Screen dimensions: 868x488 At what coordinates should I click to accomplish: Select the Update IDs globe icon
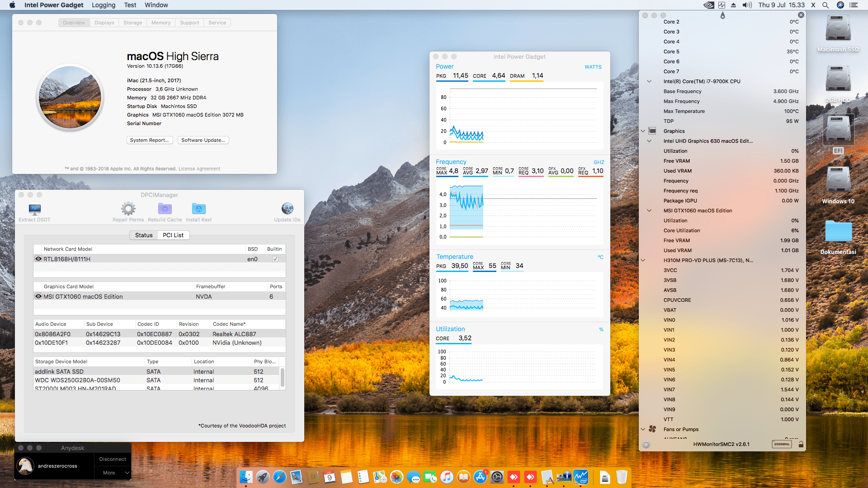tap(287, 209)
